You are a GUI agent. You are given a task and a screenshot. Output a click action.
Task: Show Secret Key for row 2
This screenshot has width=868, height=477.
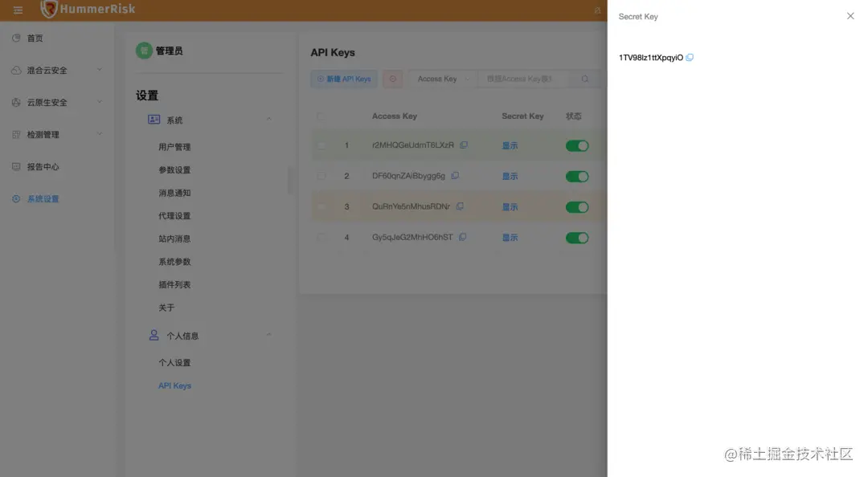[510, 176]
